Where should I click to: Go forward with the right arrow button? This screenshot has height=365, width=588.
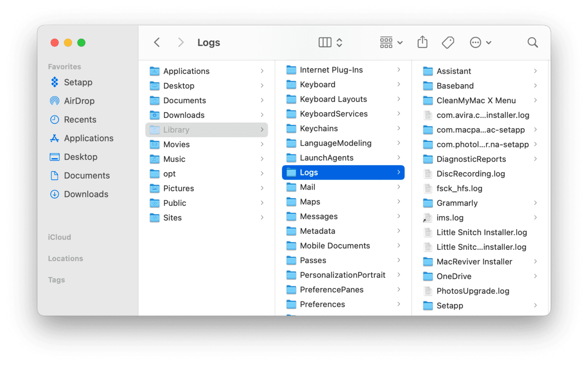(x=181, y=43)
